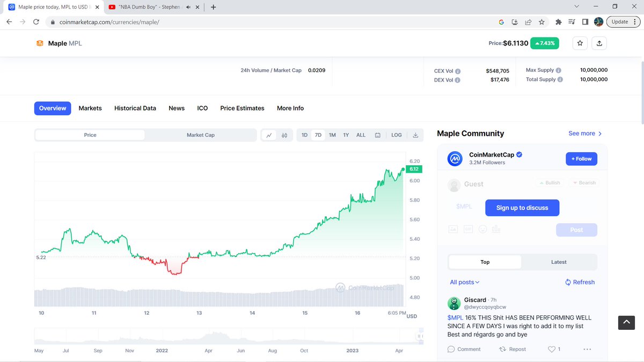Viewport: 644px width, 362px height.
Task: Show Top community posts
Action: tap(485, 262)
